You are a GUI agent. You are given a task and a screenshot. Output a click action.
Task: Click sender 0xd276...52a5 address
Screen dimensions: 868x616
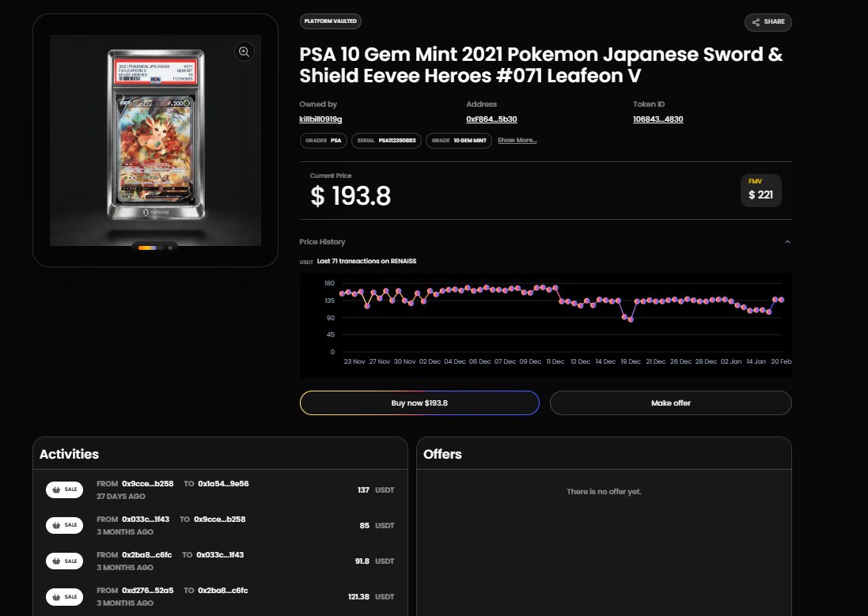click(x=148, y=591)
